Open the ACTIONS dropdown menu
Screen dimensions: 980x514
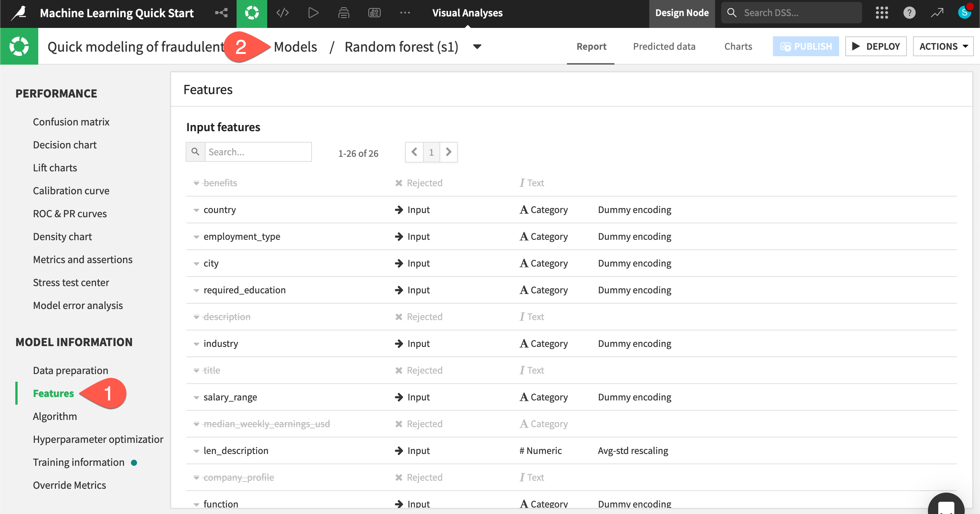[x=943, y=46]
